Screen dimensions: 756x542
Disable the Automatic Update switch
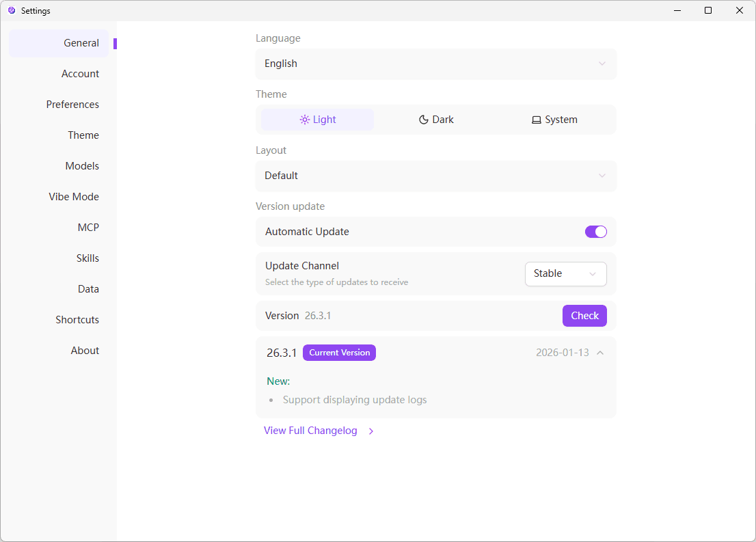click(x=595, y=232)
